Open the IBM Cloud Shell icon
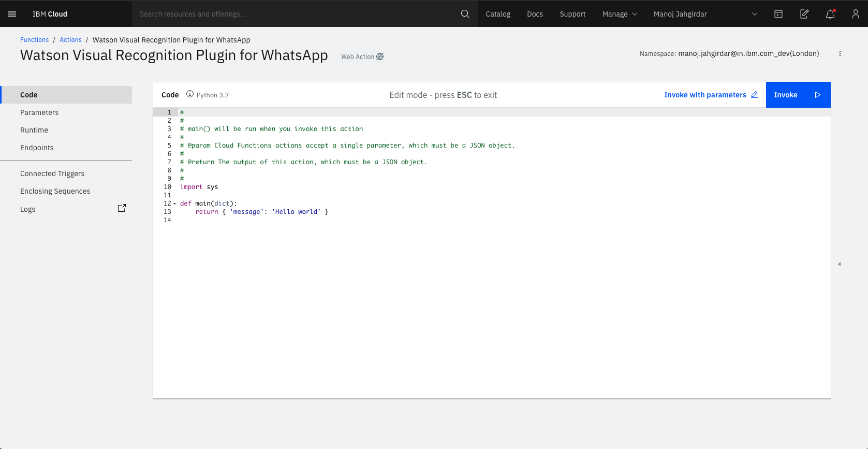Screen dimensions: 868x449 pyautogui.click(x=778, y=14)
